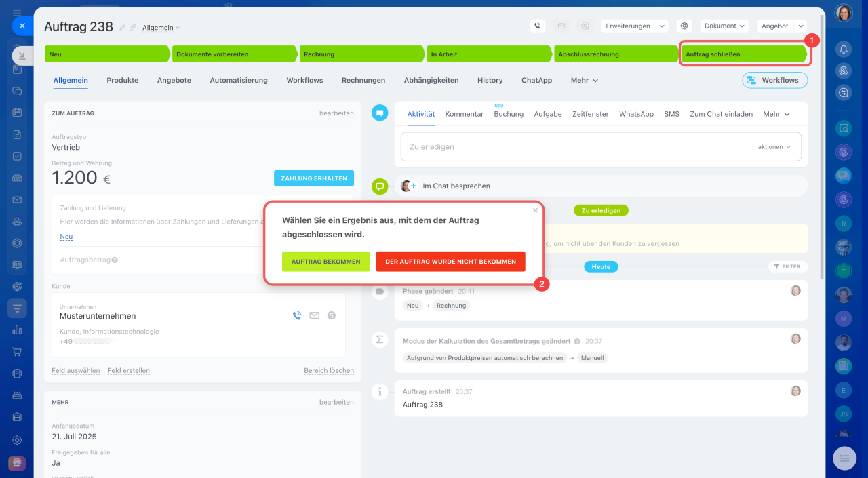The image size is (868, 478).
Task: Click the pencil icon to rename Auftrag 238
Action: (123, 28)
